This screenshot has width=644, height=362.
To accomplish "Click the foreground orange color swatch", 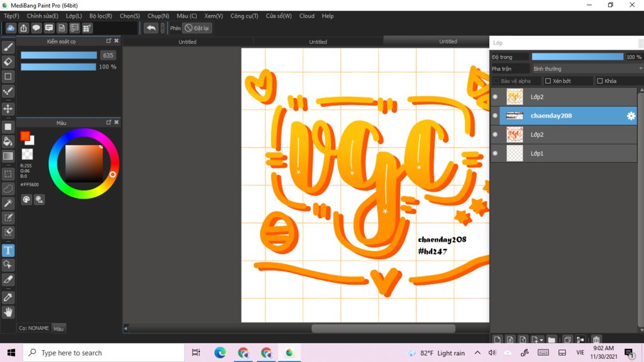I will tap(25, 136).
